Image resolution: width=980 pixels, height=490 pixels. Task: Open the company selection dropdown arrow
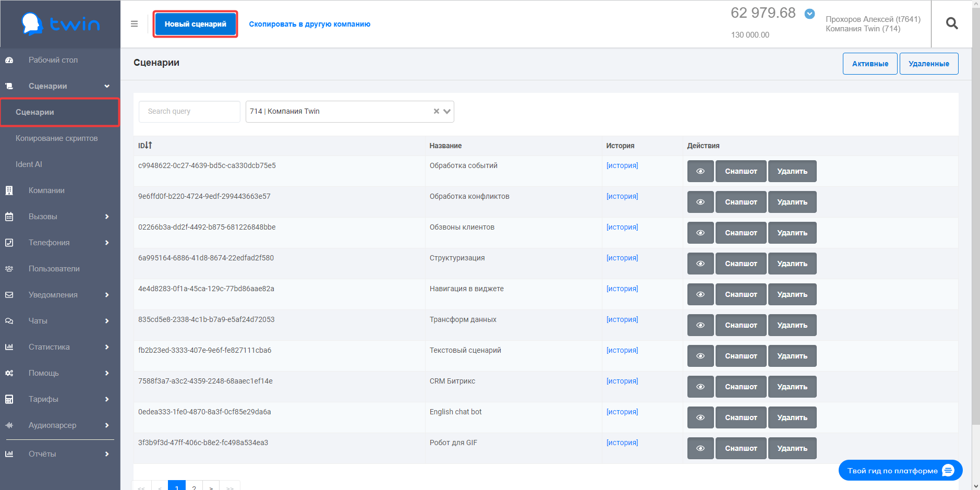tap(447, 112)
